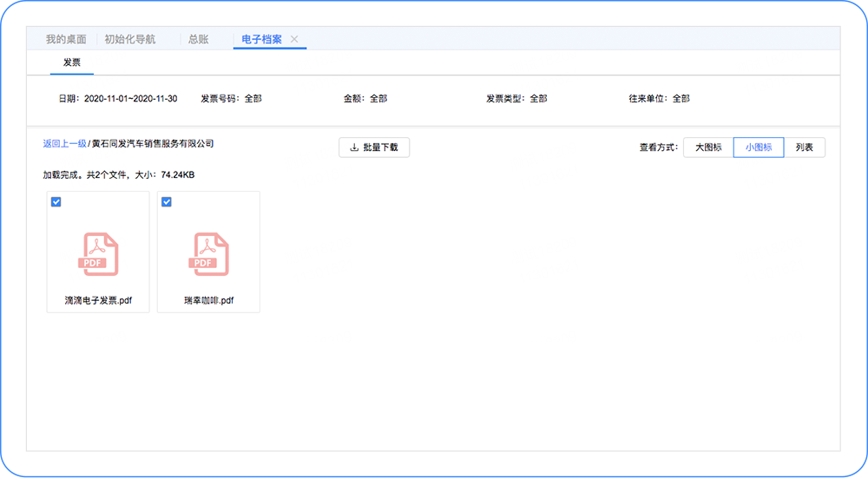The width and height of the screenshot is (868, 478).
Task: Open the 滴滴电子发票 PDF icon
Action: pyautogui.click(x=98, y=254)
